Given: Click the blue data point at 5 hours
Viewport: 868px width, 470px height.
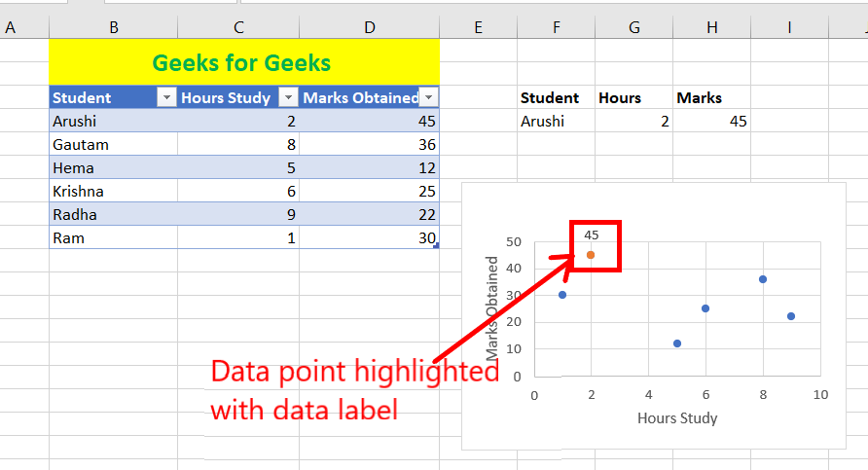Looking at the screenshot, I should click(677, 343).
